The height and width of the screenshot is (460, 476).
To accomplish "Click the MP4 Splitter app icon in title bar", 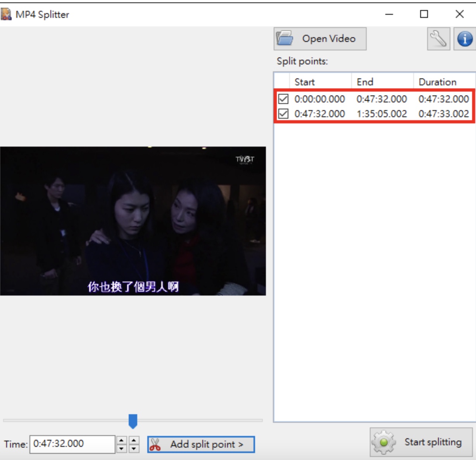I will (x=6, y=14).
